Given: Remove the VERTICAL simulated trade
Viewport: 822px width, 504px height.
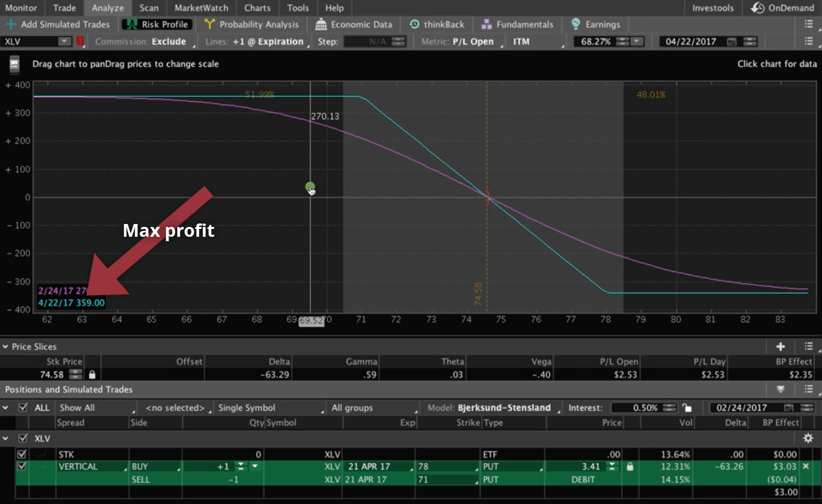Looking at the screenshot, I should coord(806,466).
